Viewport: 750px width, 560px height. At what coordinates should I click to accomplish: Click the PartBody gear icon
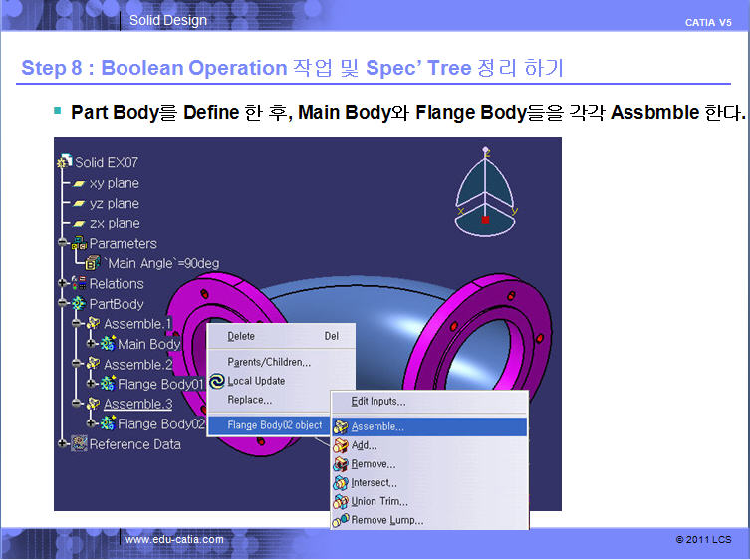click(x=79, y=303)
